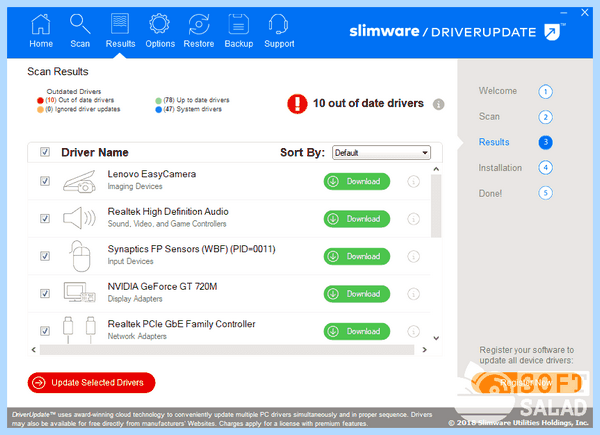This screenshot has height=435, width=600.
Task: Minimize the DriverUpdate window
Action: point(564,13)
